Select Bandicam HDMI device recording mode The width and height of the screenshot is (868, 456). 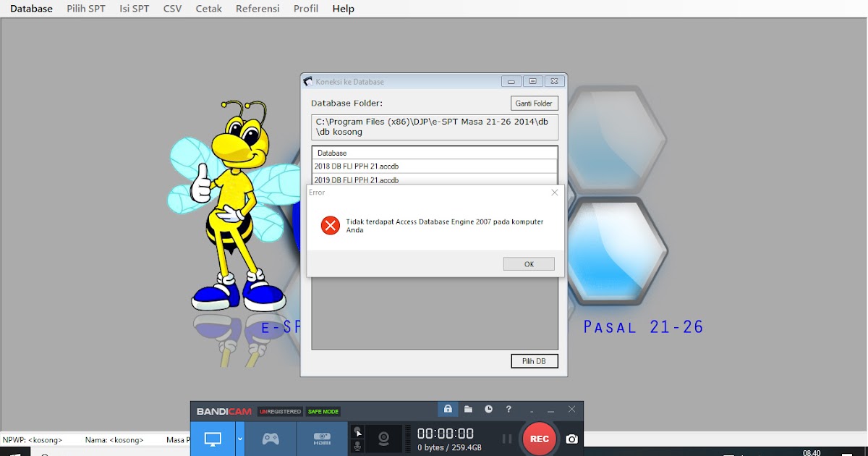[322, 439]
